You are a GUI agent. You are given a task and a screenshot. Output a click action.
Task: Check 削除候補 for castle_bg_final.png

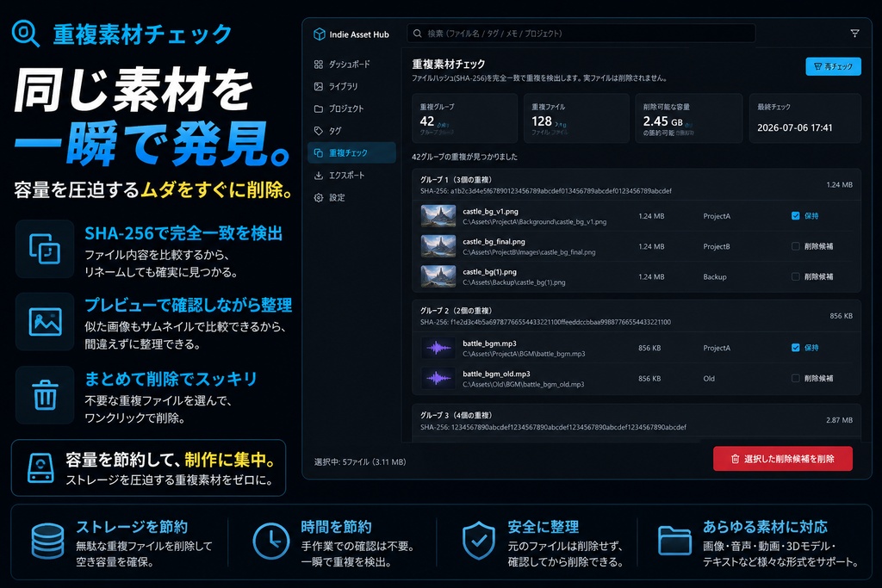pyautogui.click(x=795, y=246)
